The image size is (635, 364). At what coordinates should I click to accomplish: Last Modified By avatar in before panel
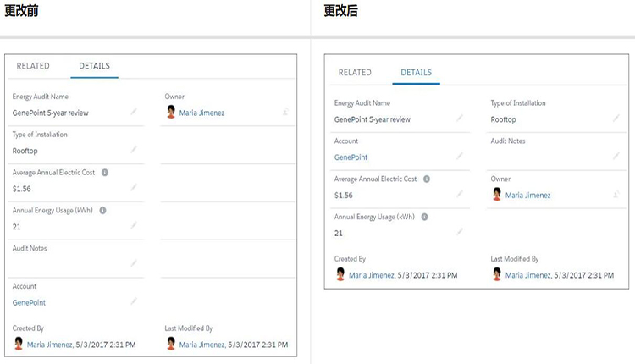click(x=171, y=344)
